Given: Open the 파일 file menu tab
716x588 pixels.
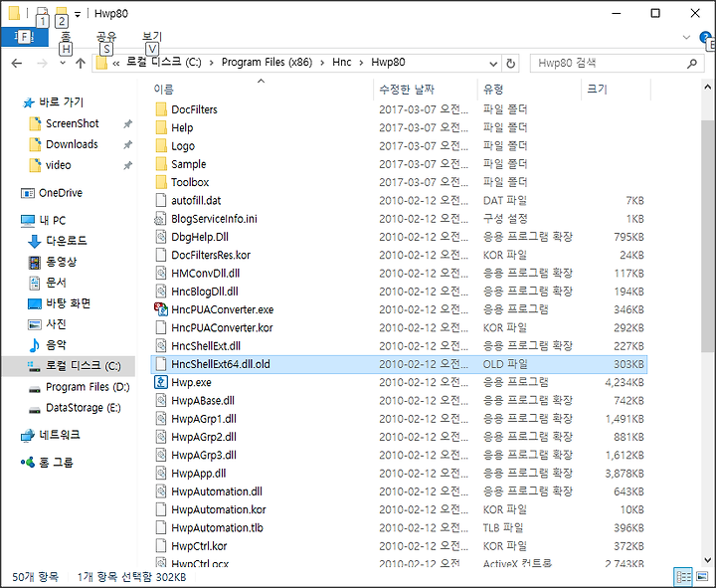Looking at the screenshot, I should tap(24, 37).
